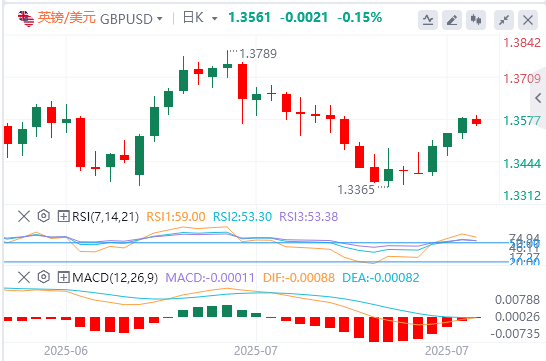Viewport: 546px width, 361px height.
Task: Select the pencil drawing tool
Action: tap(452, 20)
